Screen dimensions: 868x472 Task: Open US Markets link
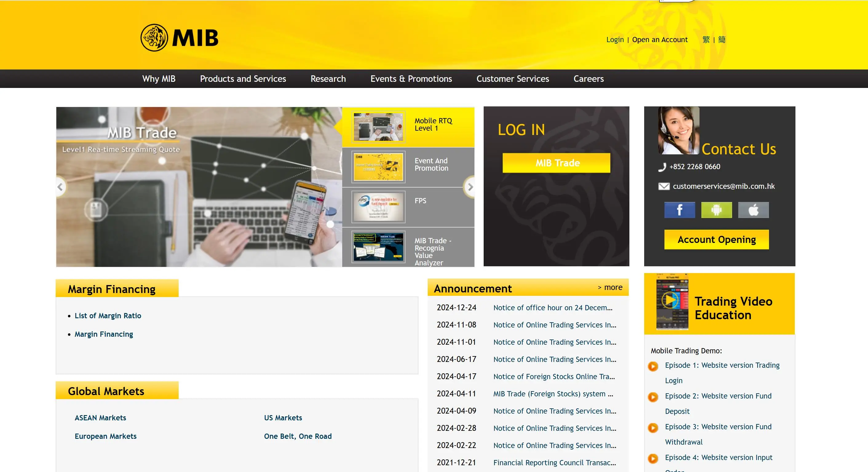pyautogui.click(x=283, y=418)
